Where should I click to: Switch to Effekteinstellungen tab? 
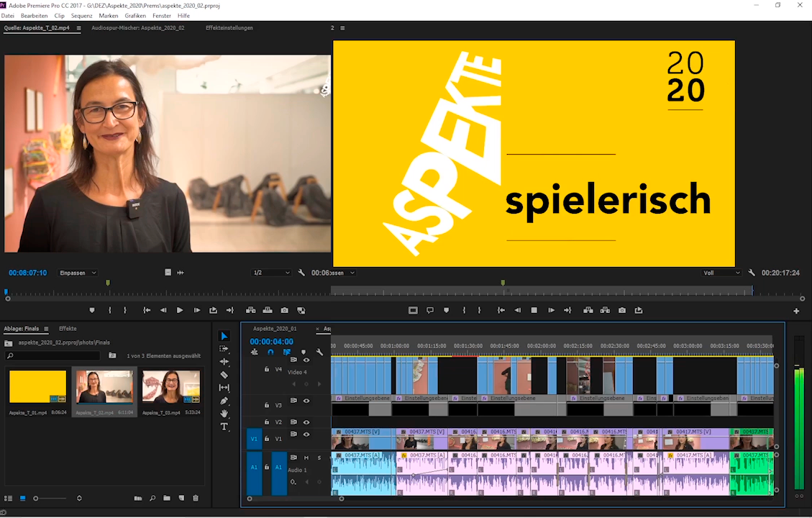(x=229, y=28)
